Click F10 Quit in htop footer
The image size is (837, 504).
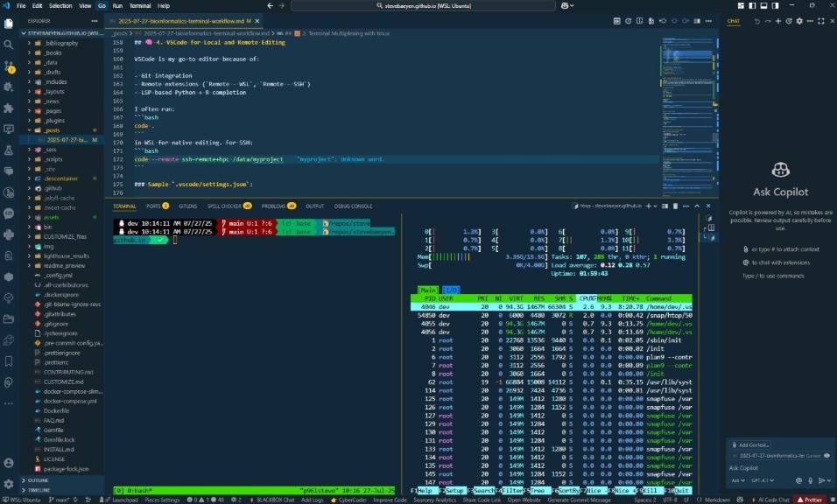point(678,491)
